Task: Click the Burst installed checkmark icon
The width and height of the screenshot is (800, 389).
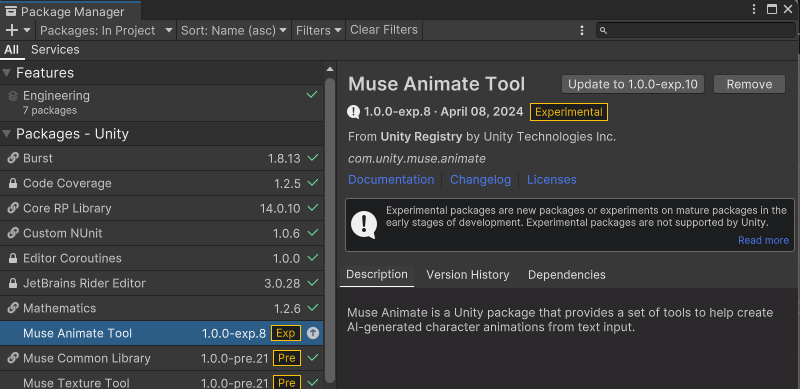Action: coord(313,158)
